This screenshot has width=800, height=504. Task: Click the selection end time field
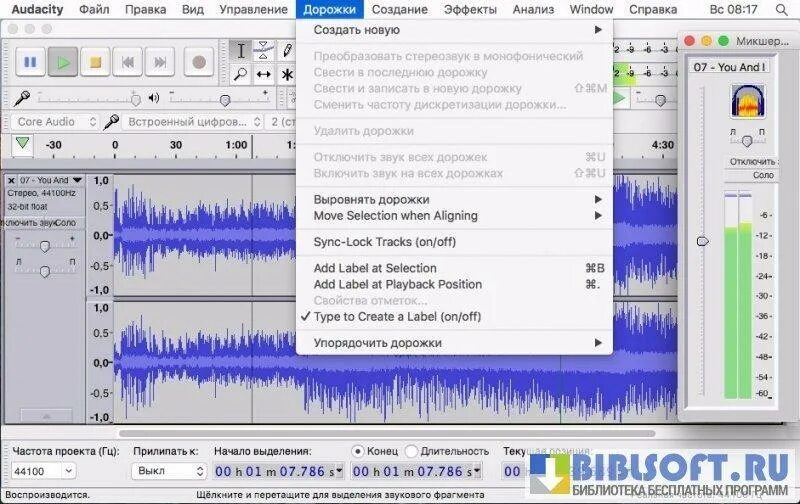pyautogui.click(x=416, y=471)
